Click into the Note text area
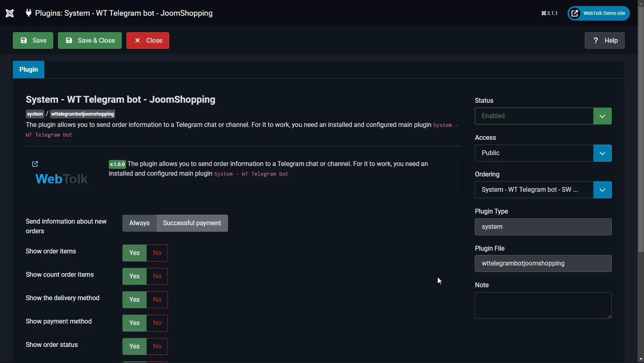This screenshot has width=644, height=363. [x=543, y=305]
